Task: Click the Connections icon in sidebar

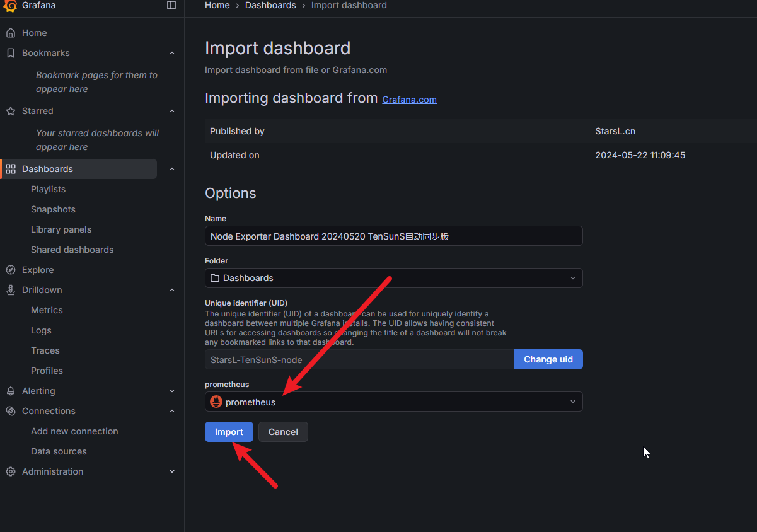Action: 11,411
